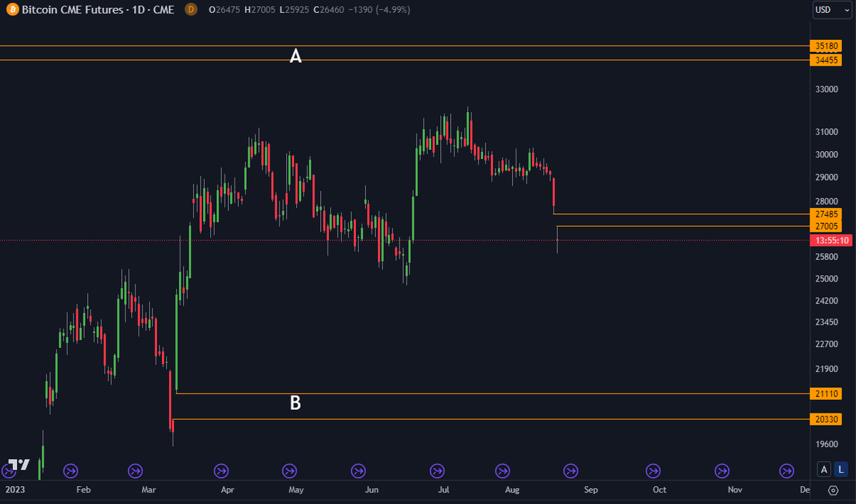Click the high value H27005 in the header
This screenshot has width=856, height=504.
[x=260, y=10]
